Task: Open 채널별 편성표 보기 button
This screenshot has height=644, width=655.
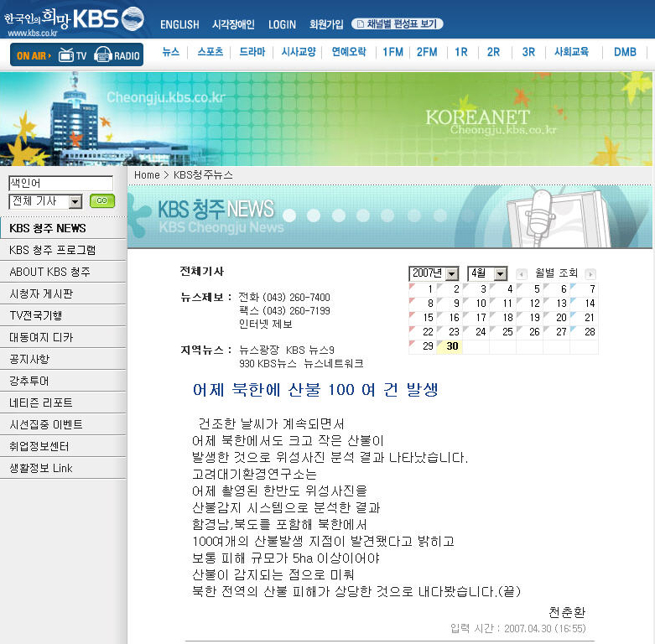Action: pos(397,23)
